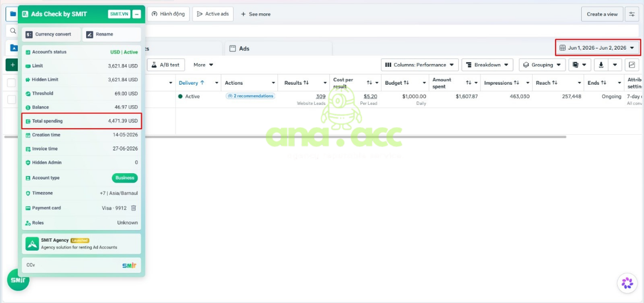The width and height of the screenshot is (644, 303).
Task: Open the charts view icon
Action: coord(632,65)
